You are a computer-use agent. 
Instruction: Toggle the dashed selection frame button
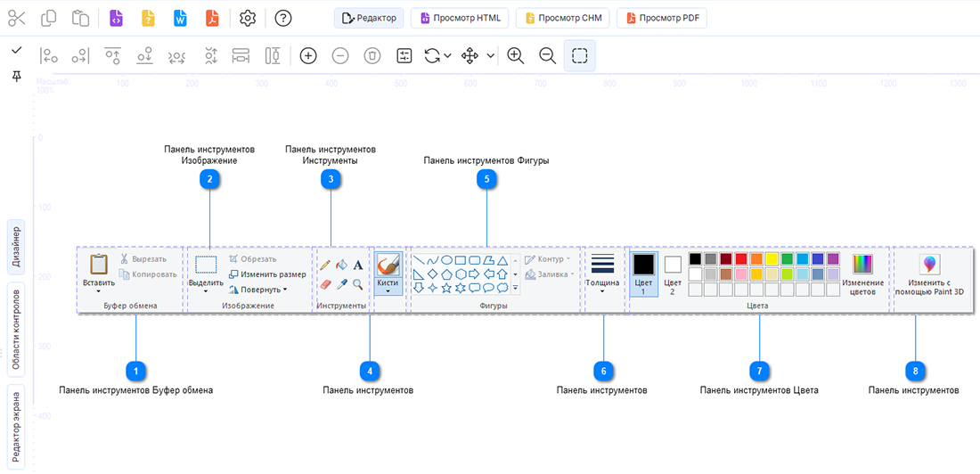[x=579, y=55]
